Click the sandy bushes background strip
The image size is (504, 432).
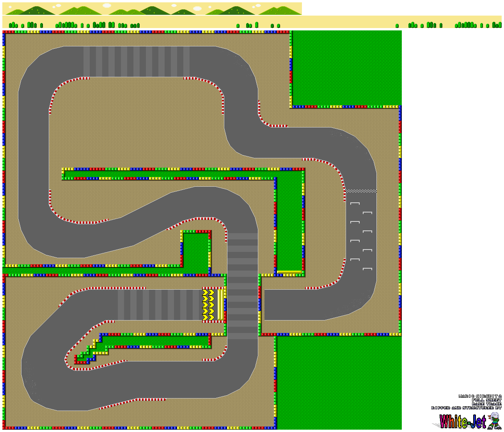252,22
